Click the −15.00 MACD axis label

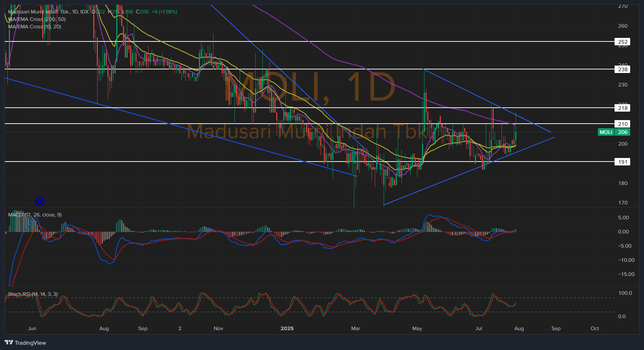[626, 274]
